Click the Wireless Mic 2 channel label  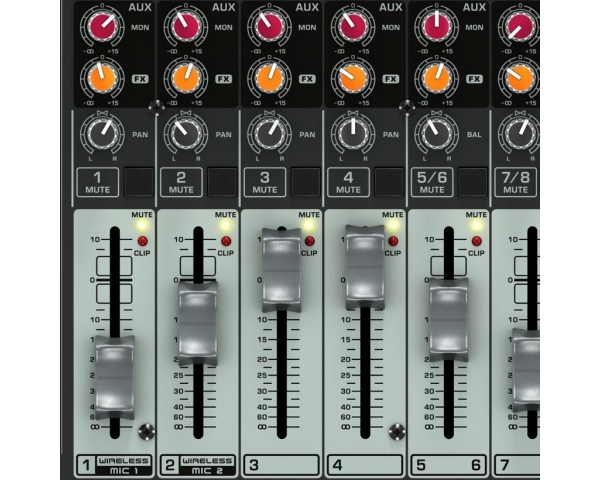(197, 465)
